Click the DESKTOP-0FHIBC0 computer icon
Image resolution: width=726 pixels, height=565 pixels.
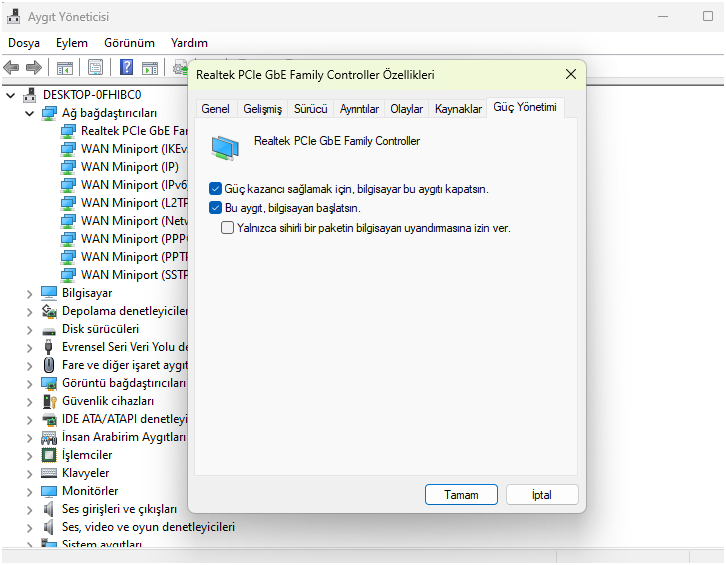pyautogui.click(x=30, y=95)
